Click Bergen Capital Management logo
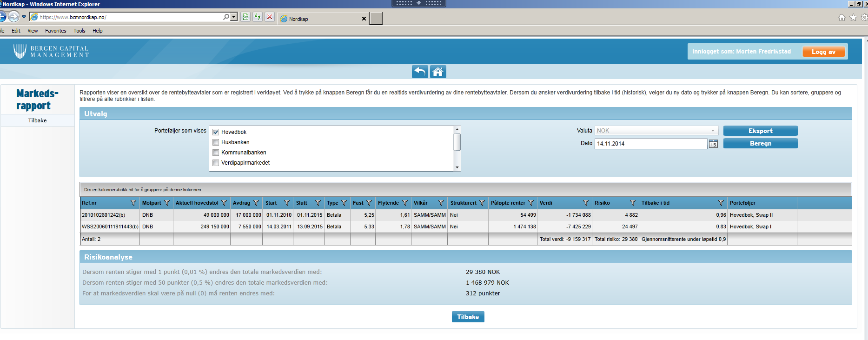868x340 pixels. [x=51, y=51]
